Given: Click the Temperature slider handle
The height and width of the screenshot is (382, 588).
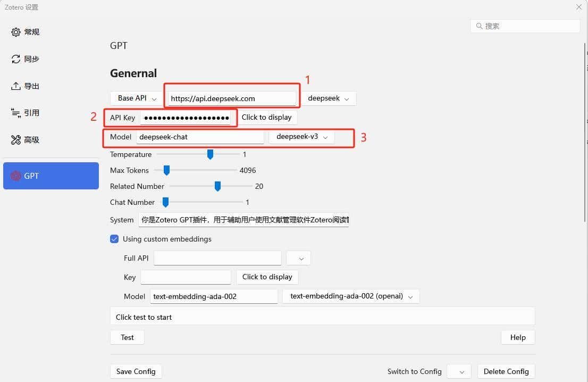Looking at the screenshot, I should tap(210, 154).
